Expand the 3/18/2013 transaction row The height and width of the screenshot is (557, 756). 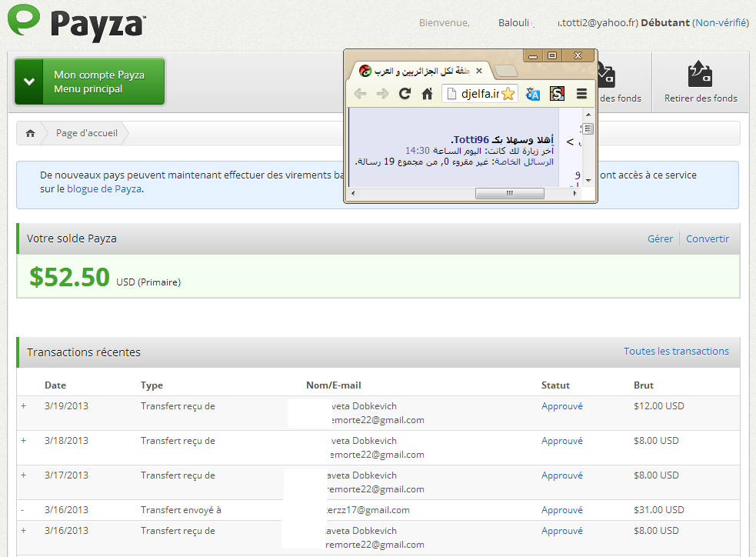pyautogui.click(x=24, y=441)
